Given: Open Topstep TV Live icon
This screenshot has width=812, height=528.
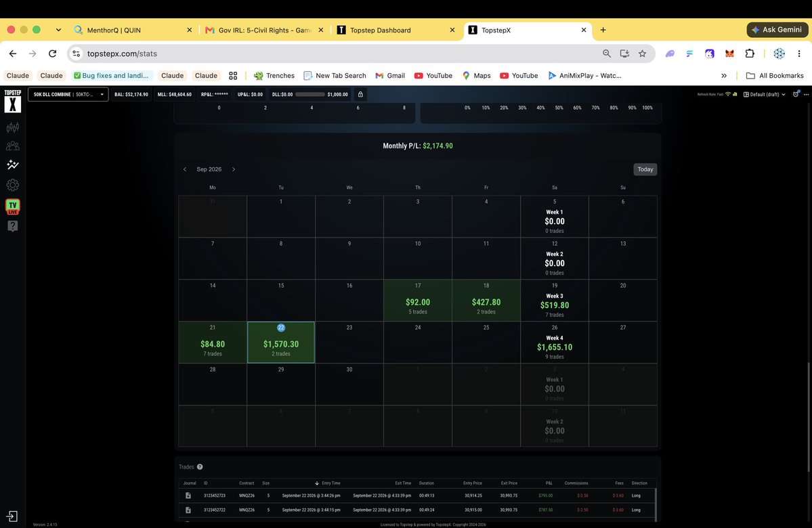Looking at the screenshot, I should click(x=12, y=206).
